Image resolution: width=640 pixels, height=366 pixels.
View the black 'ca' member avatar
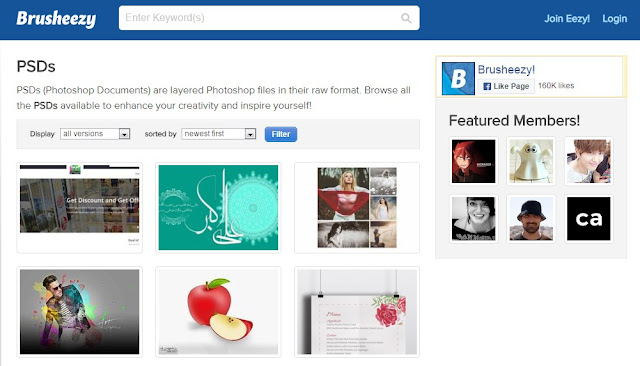click(x=589, y=219)
